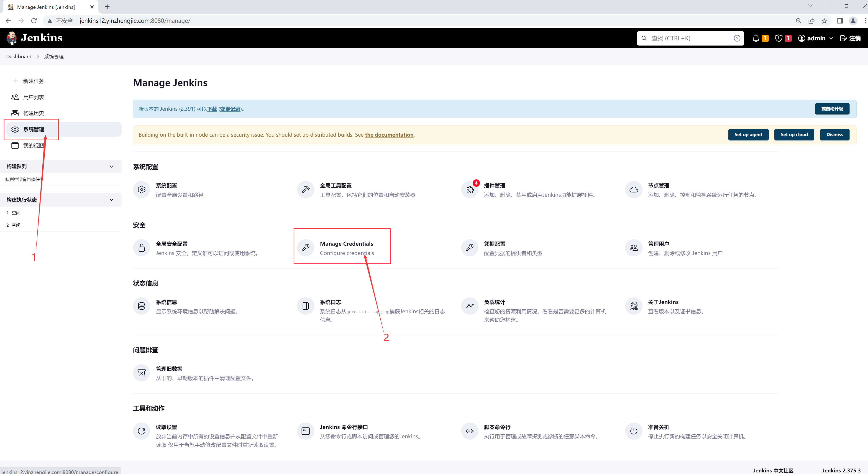Viewport: 868px width, 474px height.
Task: Click the Jenkins CLI terminal icon
Action: click(x=306, y=431)
